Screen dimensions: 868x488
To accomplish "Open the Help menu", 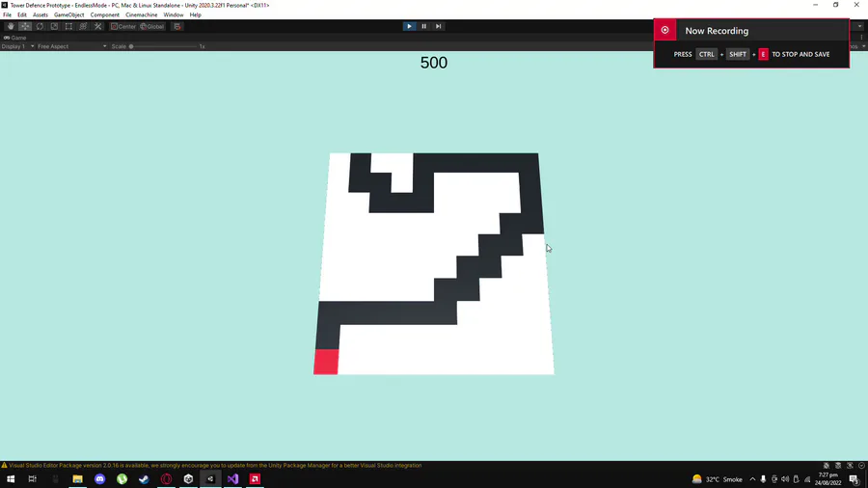I will point(196,14).
